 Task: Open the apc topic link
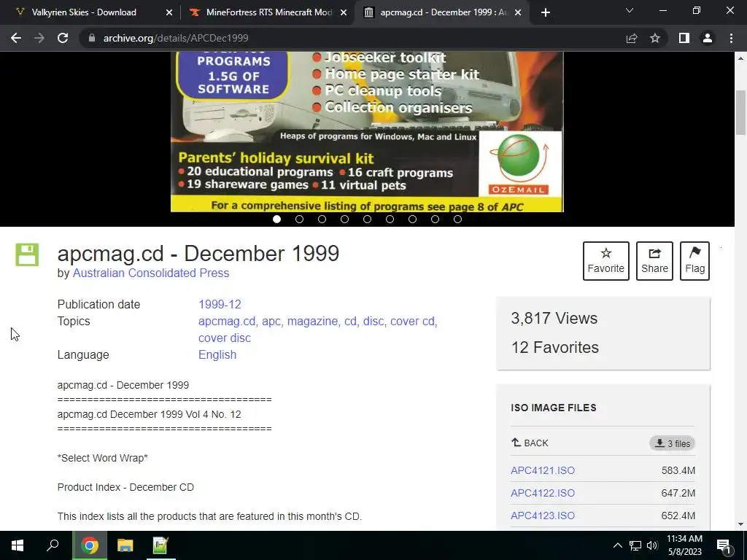271,322
